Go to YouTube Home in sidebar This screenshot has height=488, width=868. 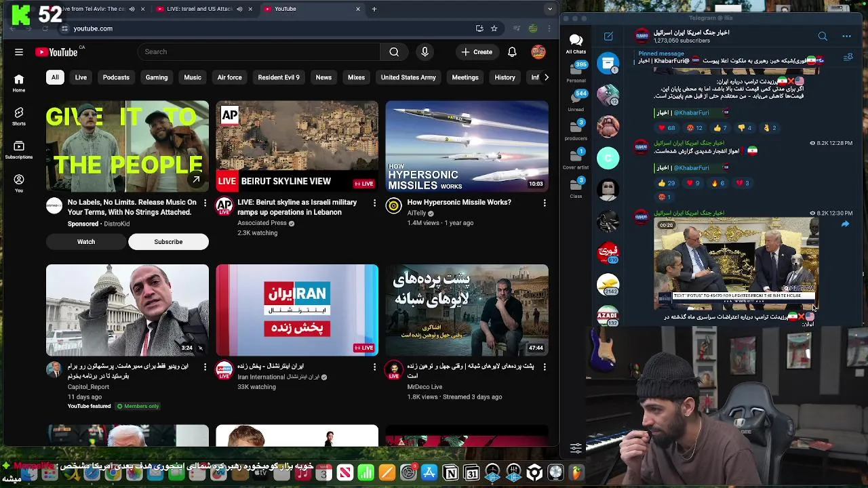pos(19,83)
